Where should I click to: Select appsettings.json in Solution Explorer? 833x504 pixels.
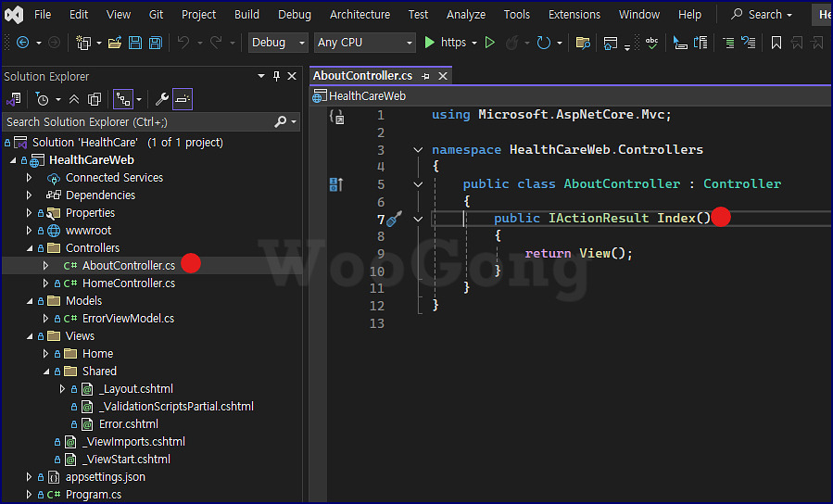click(106, 477)
